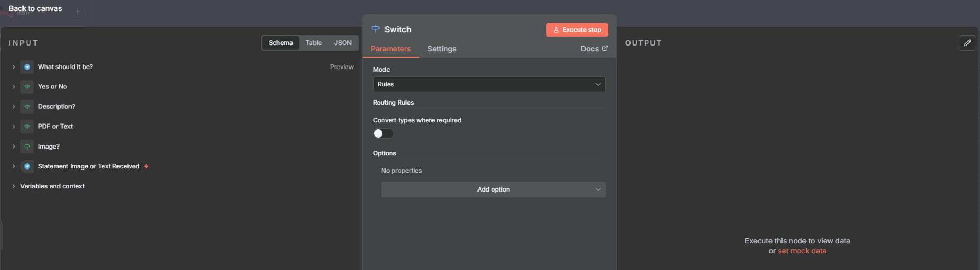Viewport: 980px width, 270px height.
Task: Click the switch icon next to Description?
Action: 27,107
